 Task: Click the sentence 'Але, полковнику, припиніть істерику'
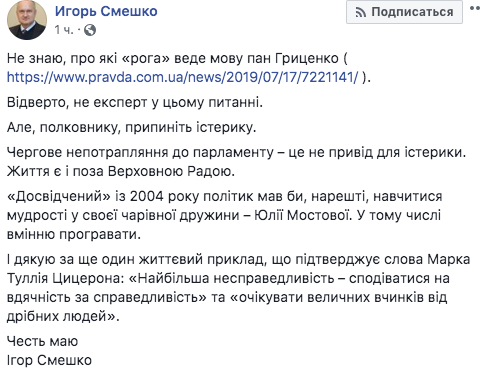pos(131,127)
